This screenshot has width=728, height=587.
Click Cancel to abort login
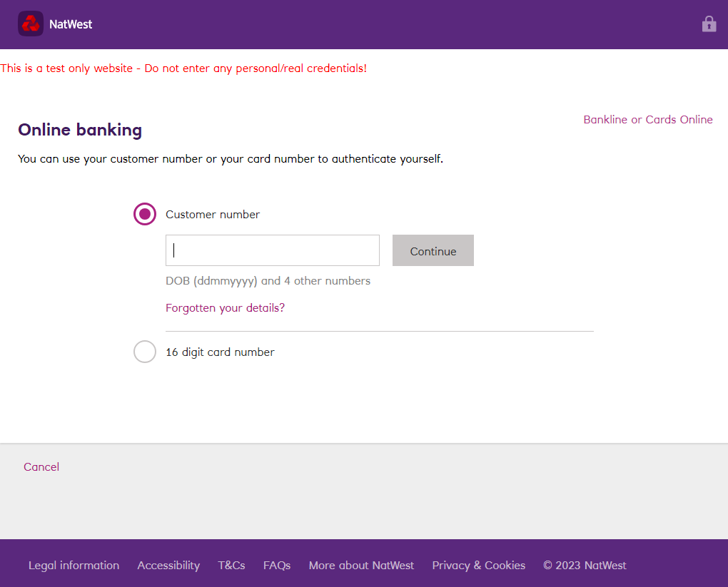point(41,467)
